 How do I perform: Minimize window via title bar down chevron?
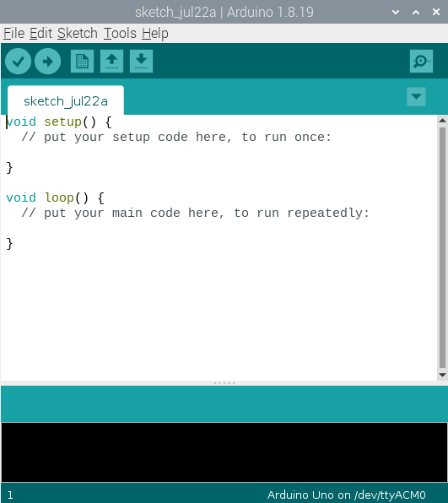point(396,12)
